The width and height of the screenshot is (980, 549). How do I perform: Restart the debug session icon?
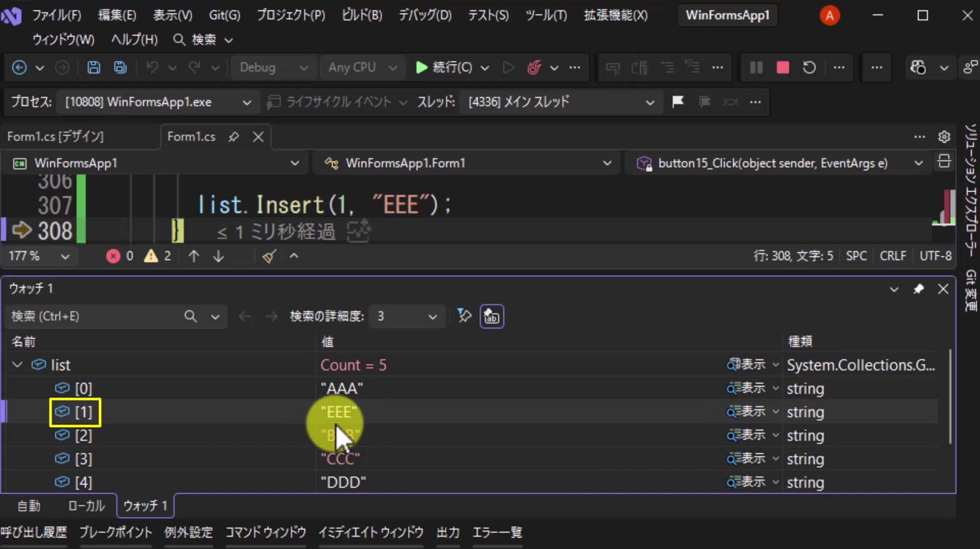click(x=810, y=67)
